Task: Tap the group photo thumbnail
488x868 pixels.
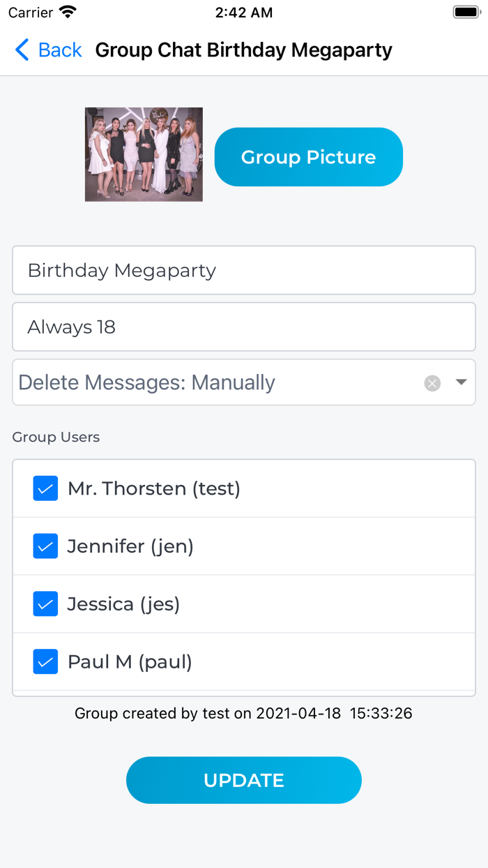Action: pos(144,154)
